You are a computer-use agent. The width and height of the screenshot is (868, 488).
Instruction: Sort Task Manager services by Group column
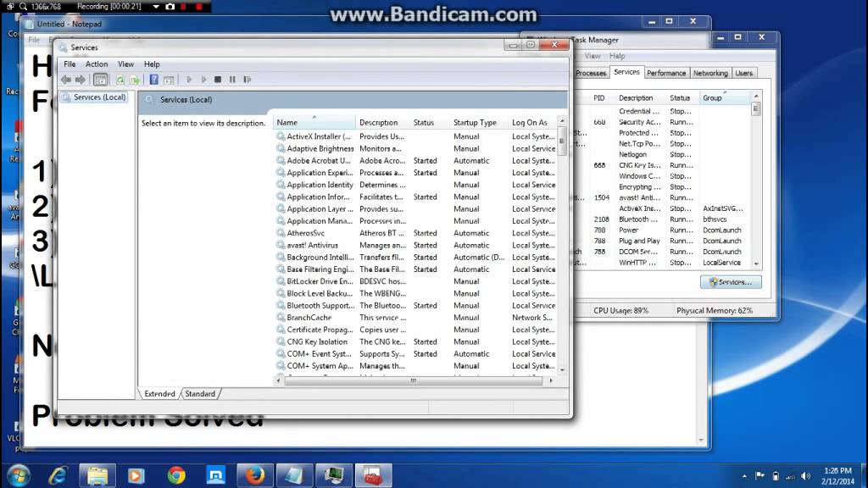coord(725,98)
